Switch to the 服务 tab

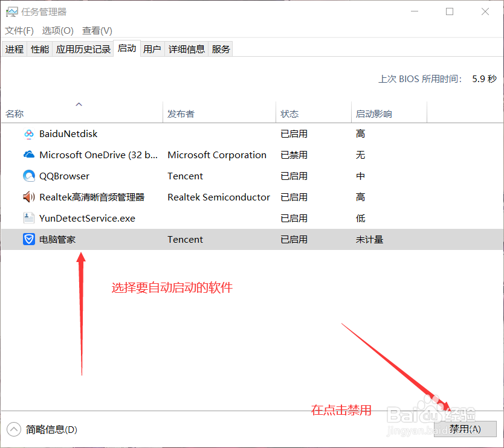point(221,49)
